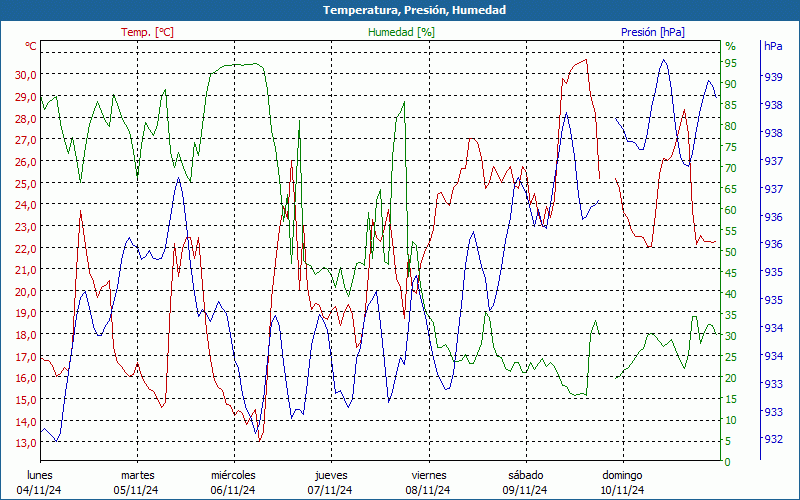Image resolution: width=800 pixels, height=500 pixels.
Task: Click the "65" humidity axis value
Action: [731, 189]
